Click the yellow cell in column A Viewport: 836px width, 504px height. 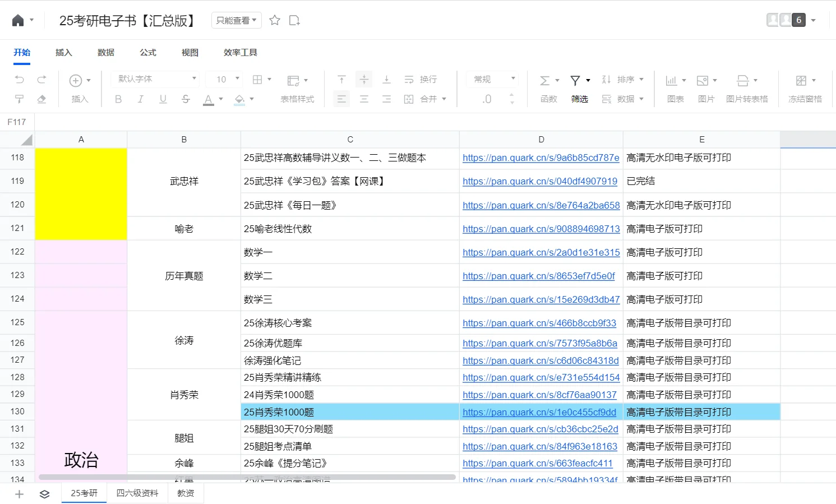[81, 194]
